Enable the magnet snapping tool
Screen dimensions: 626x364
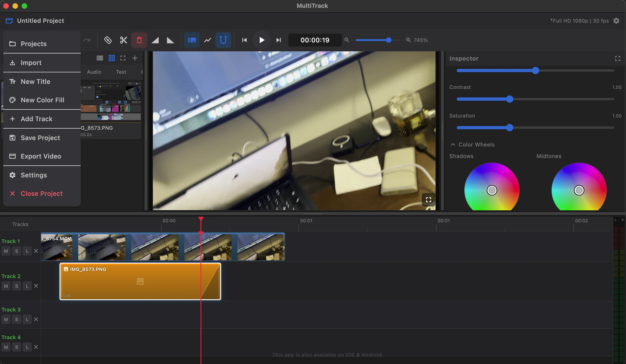pos(223,40)
